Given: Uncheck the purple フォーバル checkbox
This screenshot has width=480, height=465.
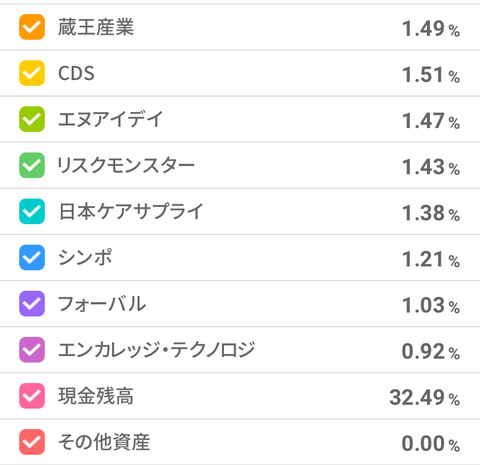Looking at the screenshot, I should click(32, 304).
